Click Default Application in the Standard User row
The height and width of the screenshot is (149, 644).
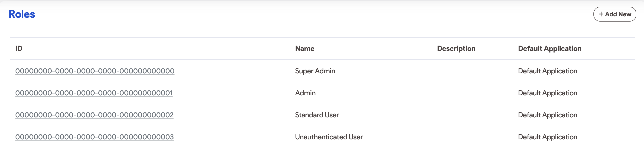[548, 115]
